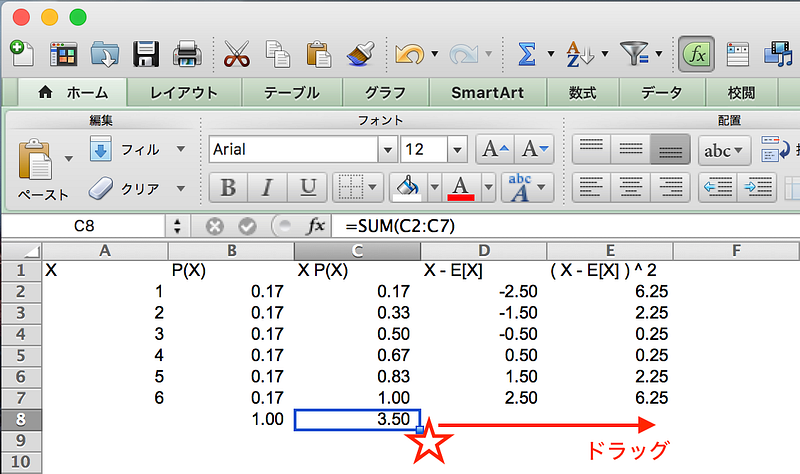This screenshot has height=474, width=800.
Task: Open a file using folder icon
Action: [105, 54]
